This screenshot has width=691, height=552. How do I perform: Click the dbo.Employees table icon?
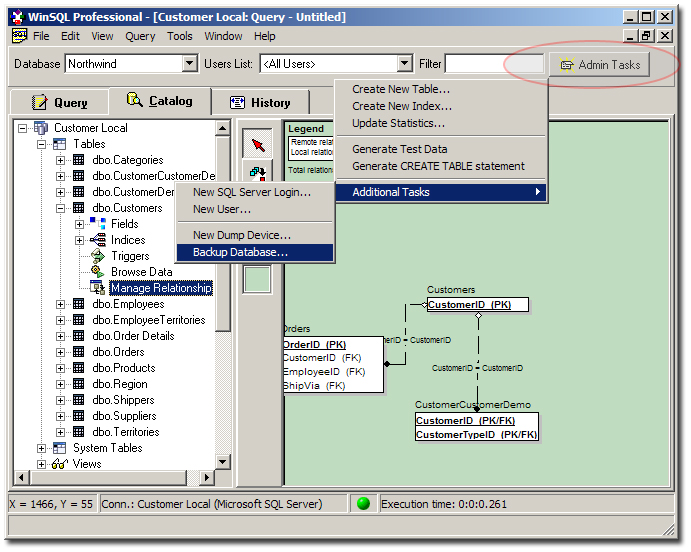click(78, 304)
